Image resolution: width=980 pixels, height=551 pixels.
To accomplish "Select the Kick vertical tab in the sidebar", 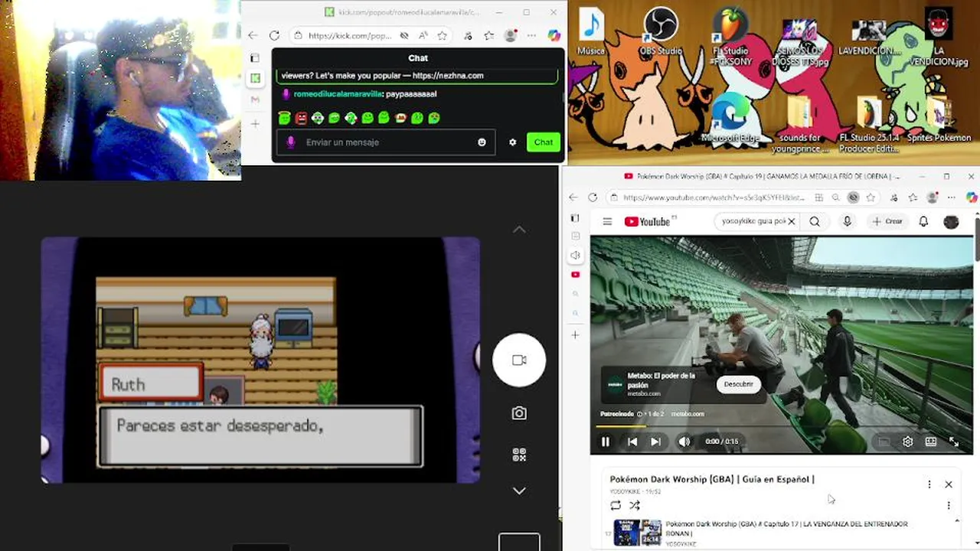I will pos(255,78).
